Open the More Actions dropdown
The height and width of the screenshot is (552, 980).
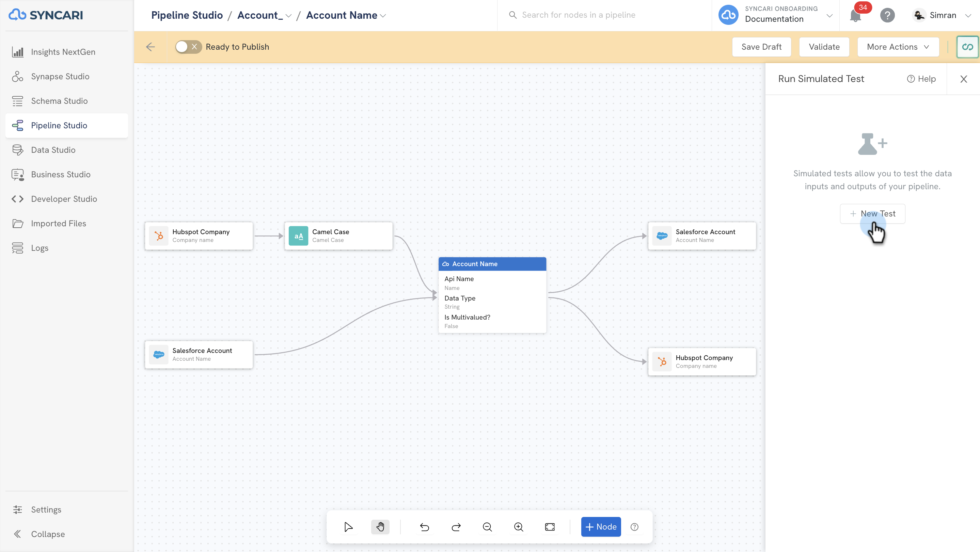[x=898, y=47]
